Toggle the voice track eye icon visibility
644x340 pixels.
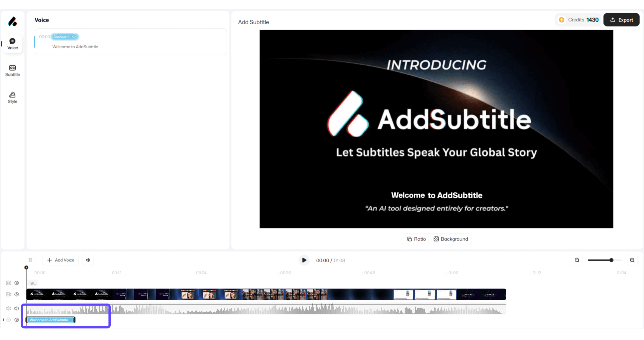pos(17,320)
